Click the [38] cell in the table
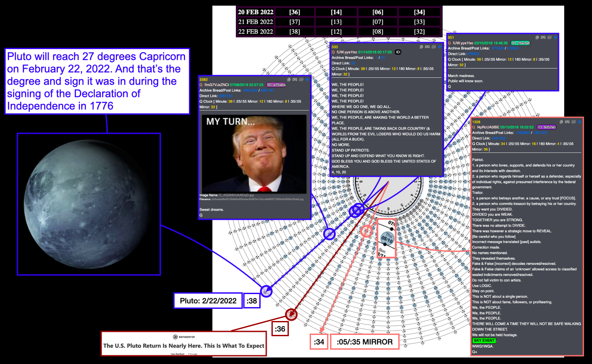Image resolution: width=592 pixels, height=364 pixels. [294, 31]
